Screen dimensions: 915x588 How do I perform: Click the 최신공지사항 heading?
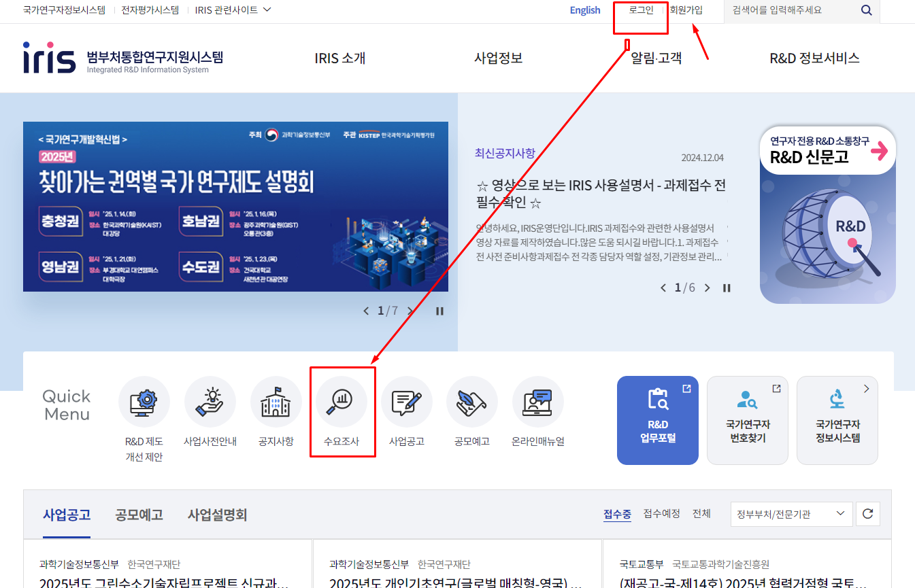pyautogui.click(x=505, y=152)
